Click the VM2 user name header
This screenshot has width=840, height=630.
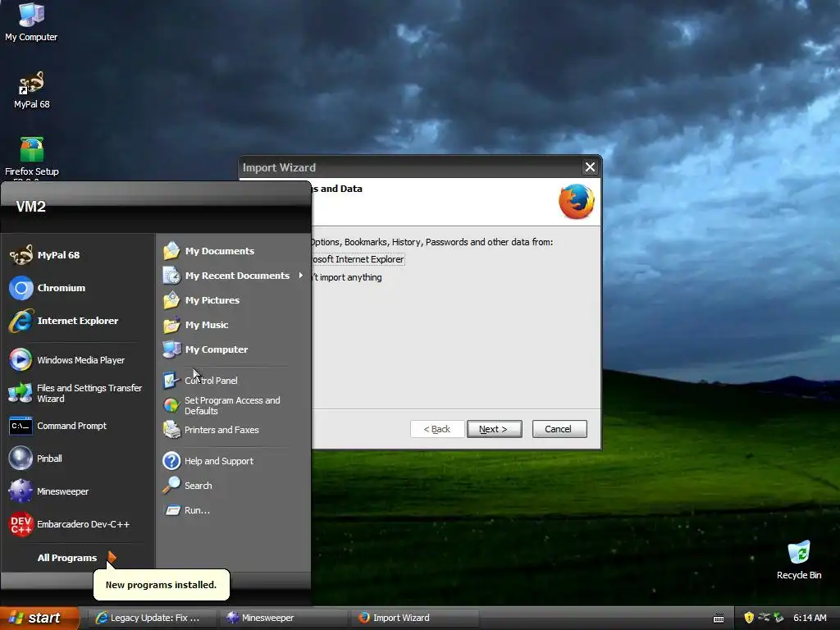[30, 207]
